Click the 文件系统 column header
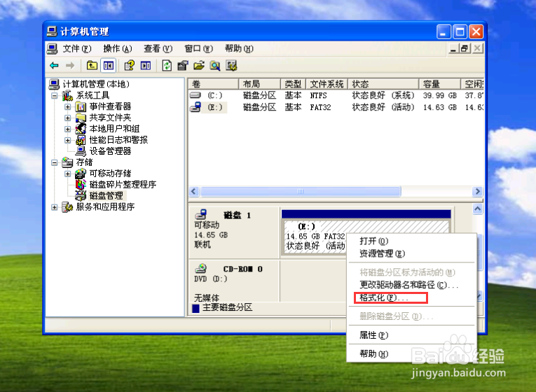This screenshot has height=392, width=536. [x=327, y=84]
